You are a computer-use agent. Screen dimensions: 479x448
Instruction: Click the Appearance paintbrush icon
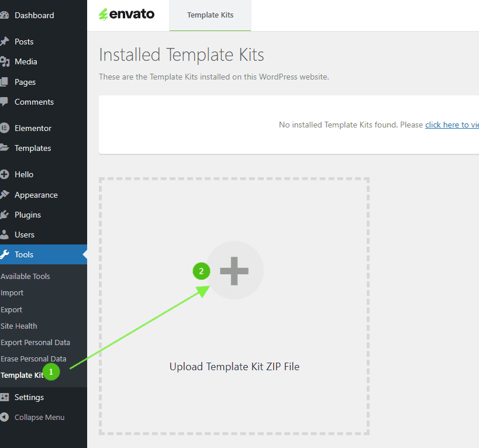click(x=5, y=195)
